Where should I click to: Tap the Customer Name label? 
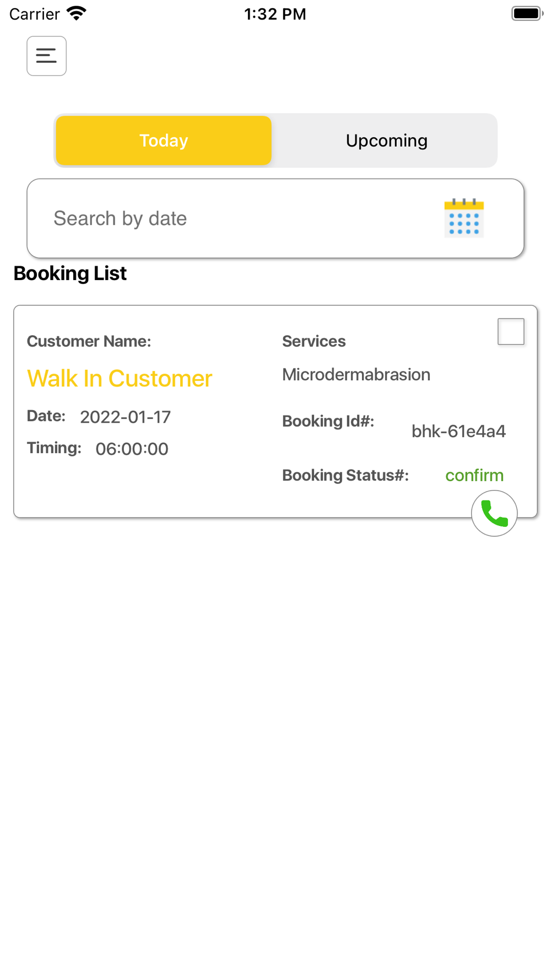[x=89, y=341]
